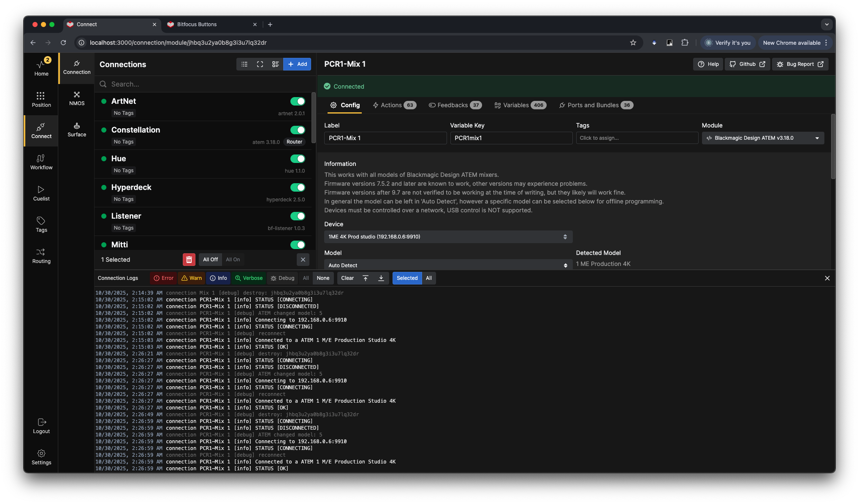Switch connections to detailed view icon
Screen dimensions: 859x504
(x=276, y=64)
